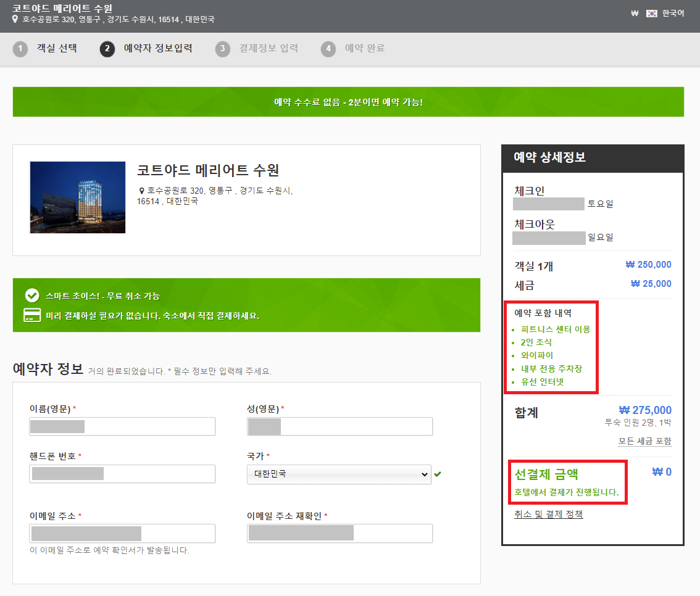The width and height of the screenshot is (700, 596).
Task: Focus the 핸드폰 번호 input field
Action: [122, 474]
